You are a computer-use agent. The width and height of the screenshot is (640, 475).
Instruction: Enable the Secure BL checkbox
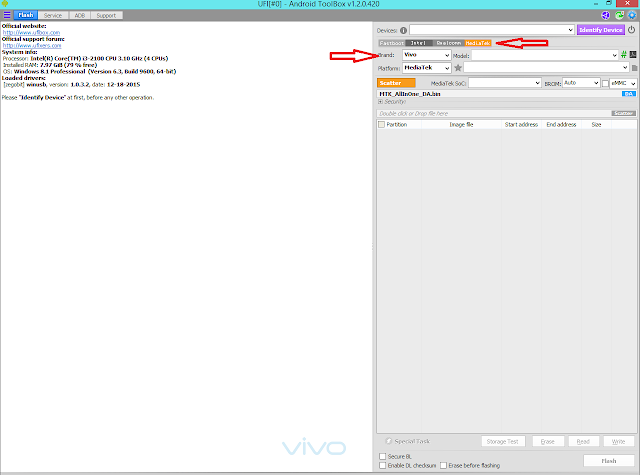coord(382,456)
